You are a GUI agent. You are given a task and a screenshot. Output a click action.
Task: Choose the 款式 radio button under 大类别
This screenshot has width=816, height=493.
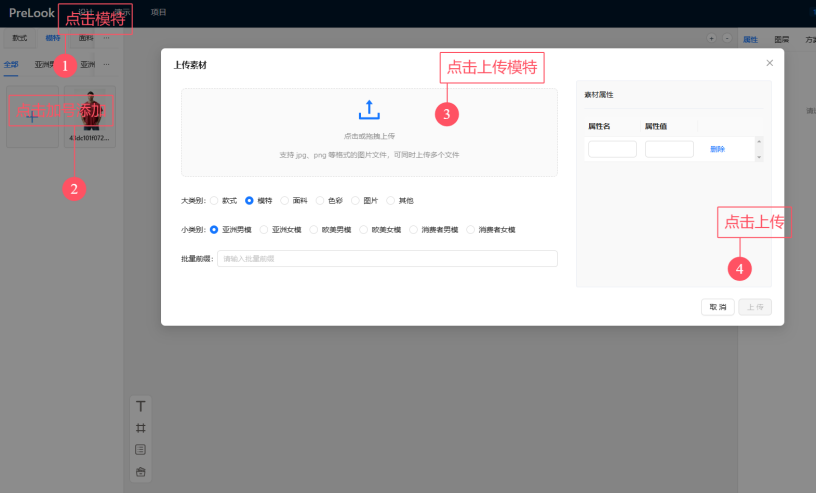point(214,201)
